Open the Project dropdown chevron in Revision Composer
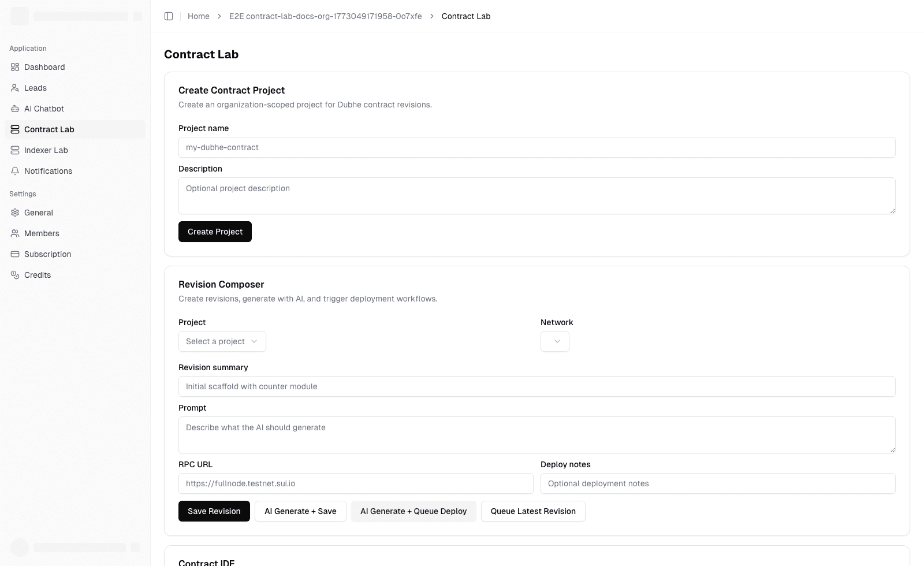The image size is (924, 566). 254,341
